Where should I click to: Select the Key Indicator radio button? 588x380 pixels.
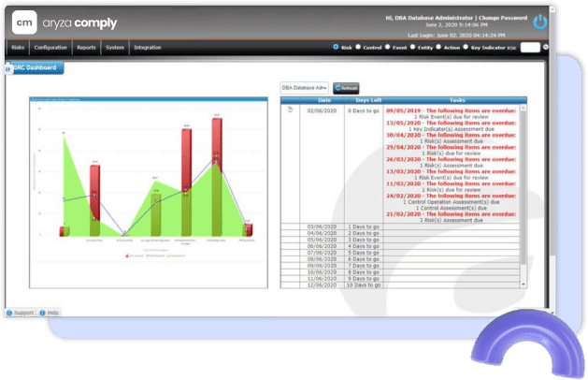(x=466, y=47)
